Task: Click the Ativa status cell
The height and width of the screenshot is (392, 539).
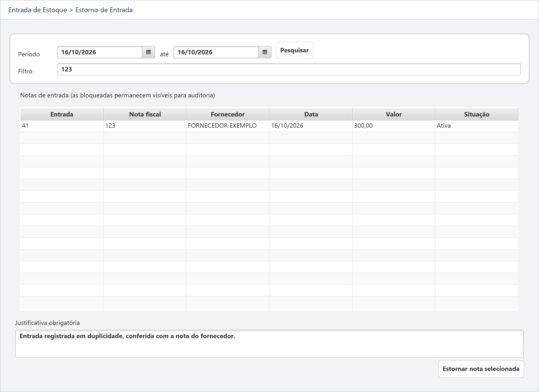Action: pos(477,126)
